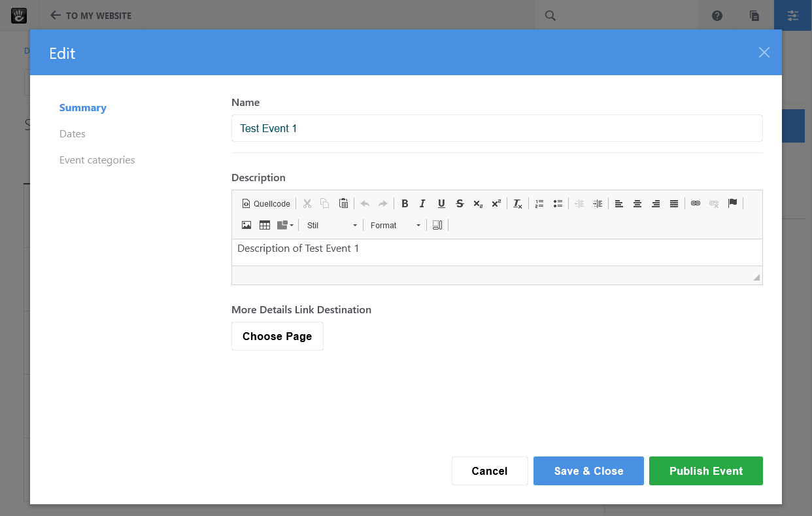Viewport: 812px width, 516px height.
Task: Apply superscript to the text
Action: pos(496,203)
